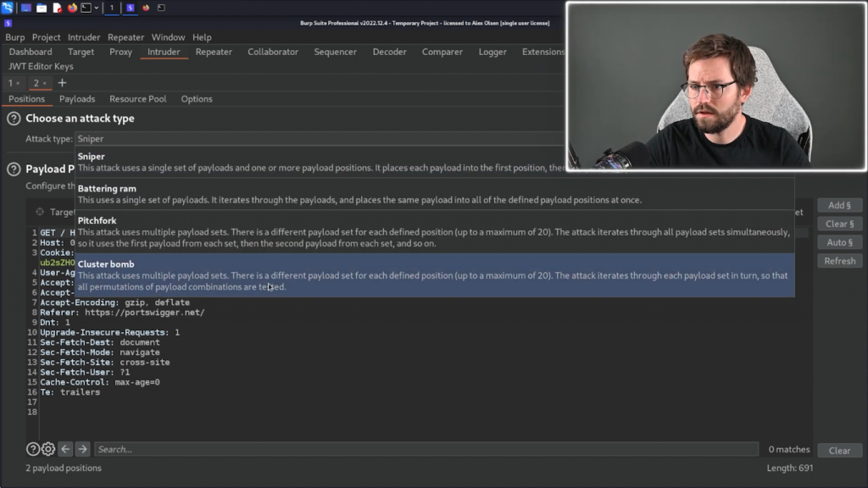This screenshot has height=488, width=868.
Task: Click the Te: trailers line
Action: pos(70,392)
